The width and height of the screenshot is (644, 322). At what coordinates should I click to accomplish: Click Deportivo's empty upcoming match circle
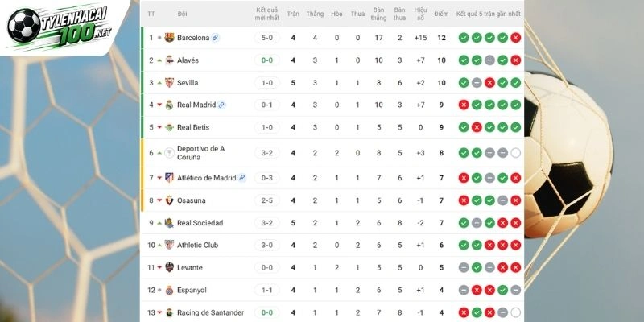click(516, 153)
